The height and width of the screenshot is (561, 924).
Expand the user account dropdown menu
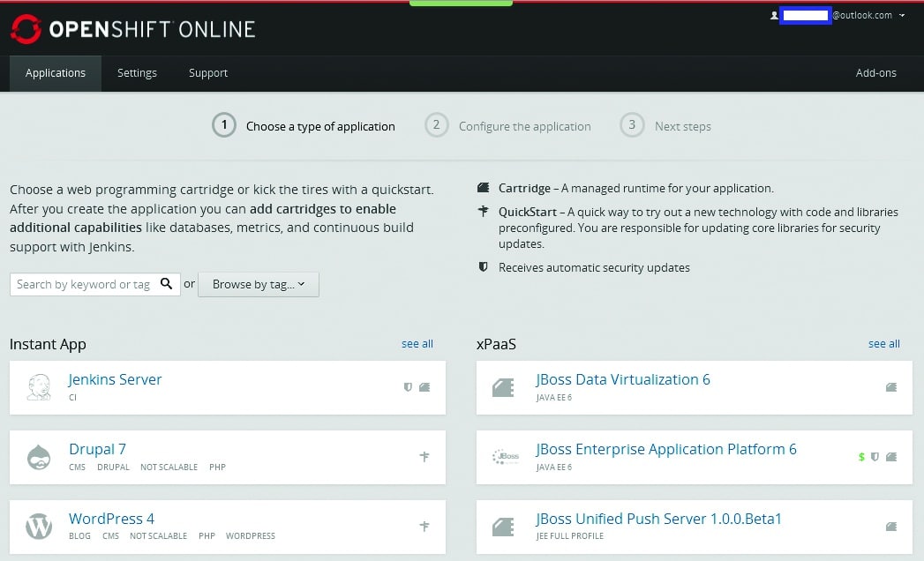(901, 16)
